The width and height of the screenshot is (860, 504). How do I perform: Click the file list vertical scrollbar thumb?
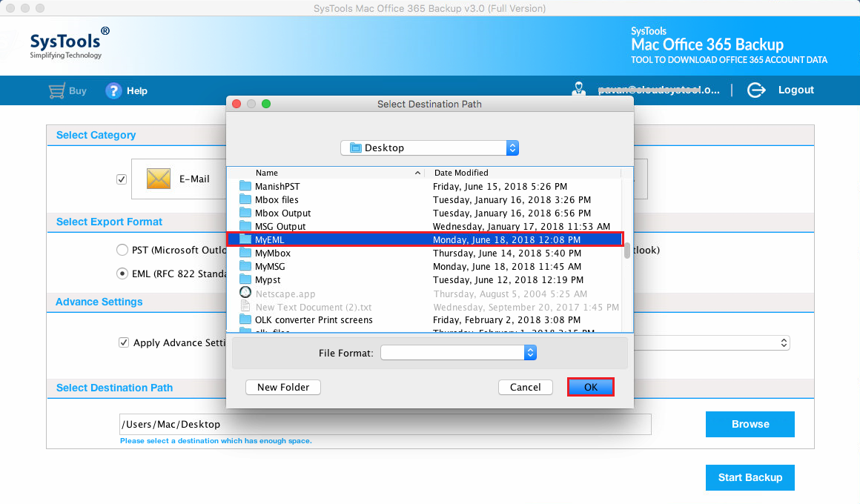coord(627,250)
